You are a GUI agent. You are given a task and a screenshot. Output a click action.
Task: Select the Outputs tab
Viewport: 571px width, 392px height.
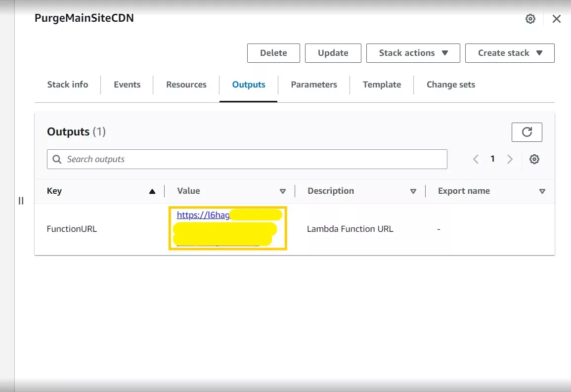click(249, 85)
